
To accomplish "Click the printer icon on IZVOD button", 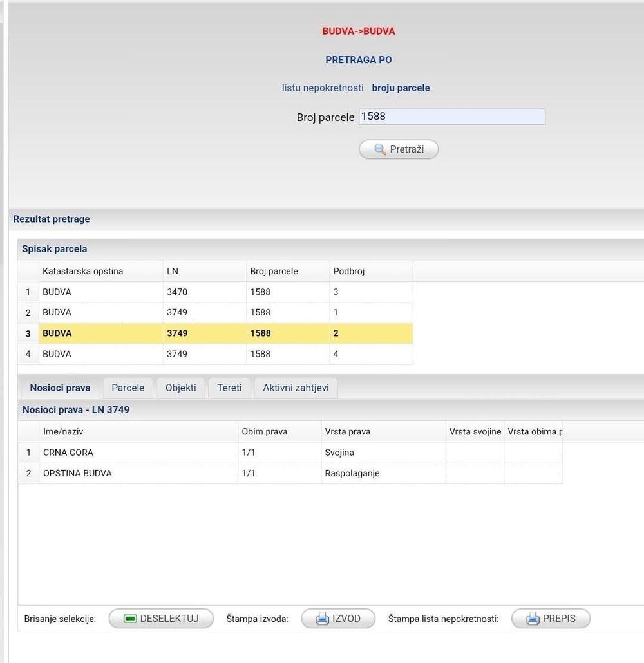I will 322,619.
